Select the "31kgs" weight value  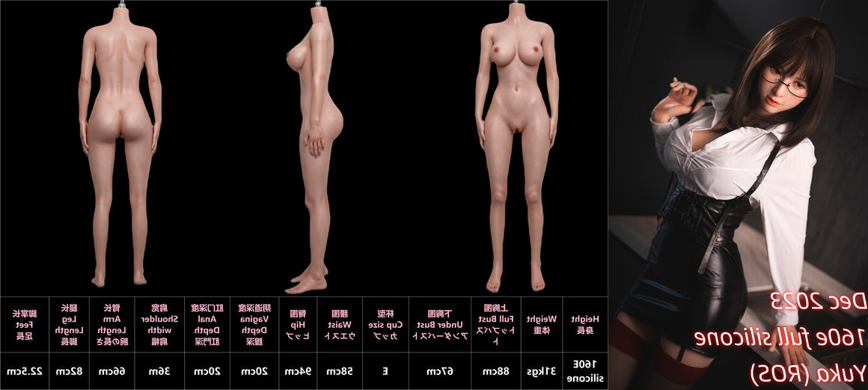(541, 371)
